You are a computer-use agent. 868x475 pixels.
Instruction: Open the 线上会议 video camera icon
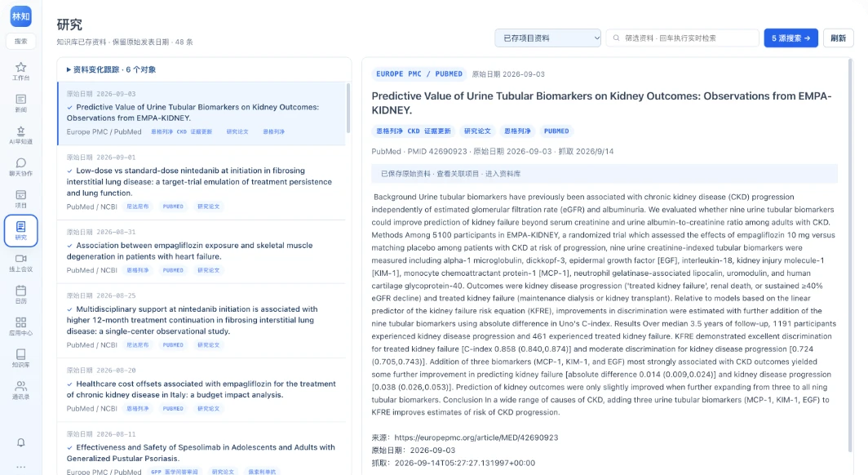(x=20, y=259)
